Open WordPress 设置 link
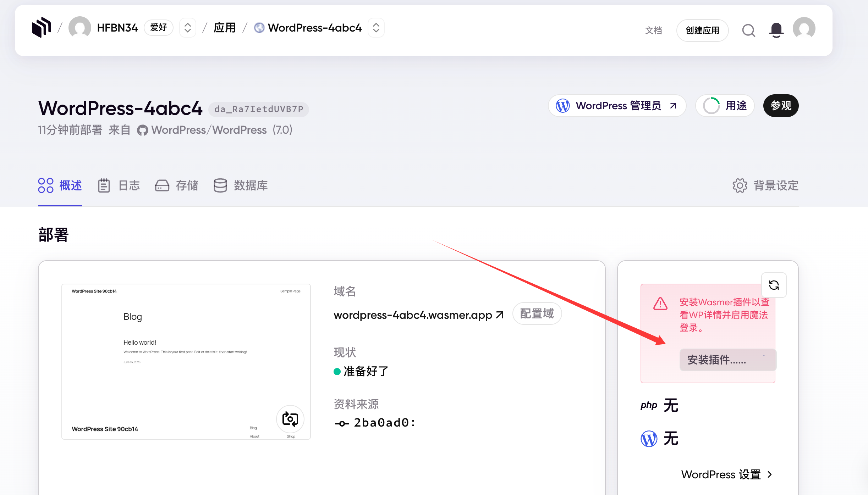The image size is (868, 495). 727,474
